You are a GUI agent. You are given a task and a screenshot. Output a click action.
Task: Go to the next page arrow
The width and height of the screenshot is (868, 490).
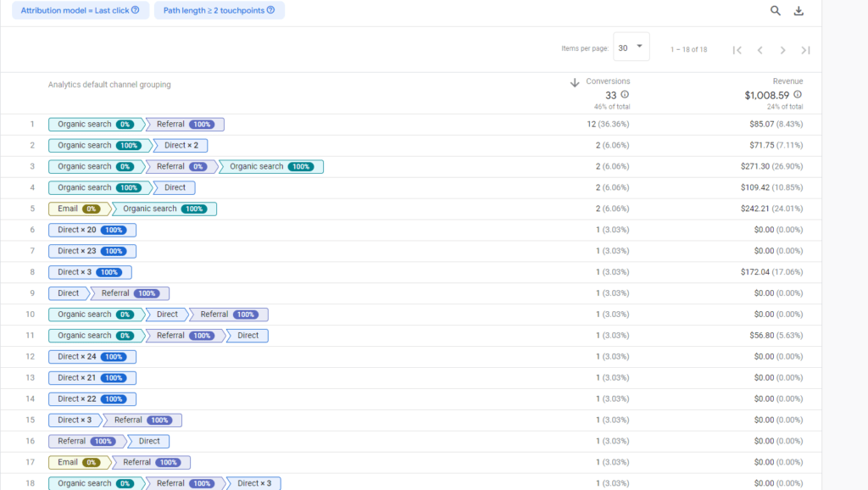tap(782, 50)
